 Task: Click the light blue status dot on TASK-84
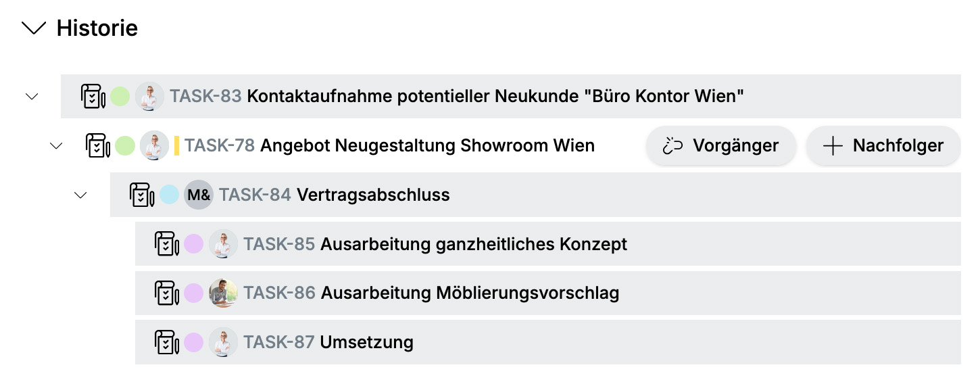coord(170,195)
